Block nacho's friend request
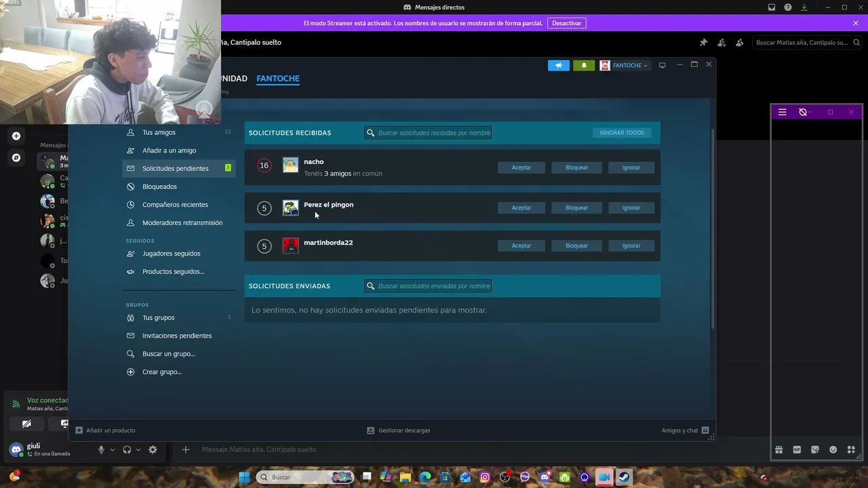The height and width of the screenshot is (488, 868). pyautogui.click(x=576, y=167)
